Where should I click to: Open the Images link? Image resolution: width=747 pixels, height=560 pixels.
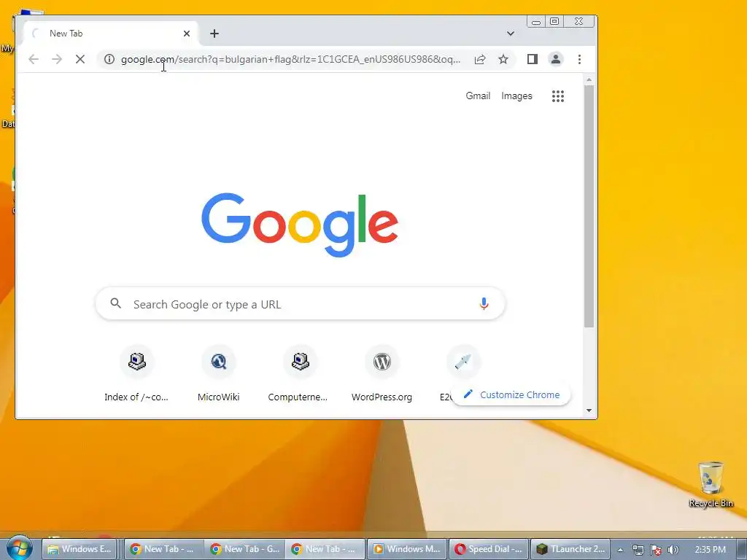click(516, 96)
